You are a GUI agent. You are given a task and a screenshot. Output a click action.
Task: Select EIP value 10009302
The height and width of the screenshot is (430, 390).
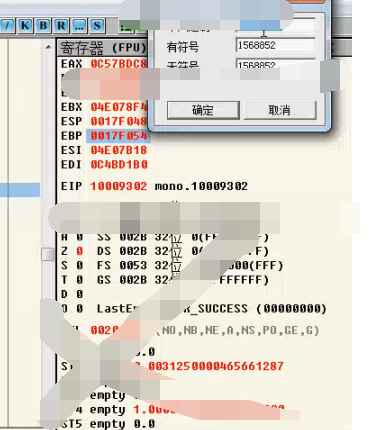click(x=119, y=186)
